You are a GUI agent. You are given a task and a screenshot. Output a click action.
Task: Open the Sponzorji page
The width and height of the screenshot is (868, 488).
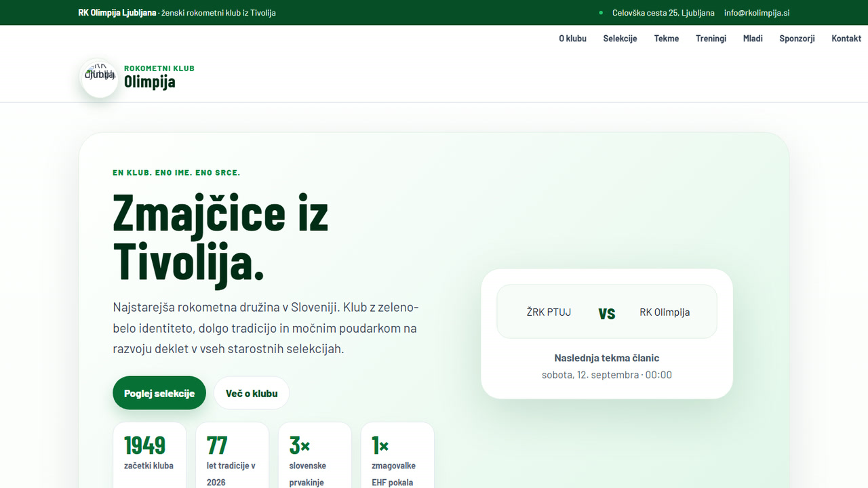797,39
